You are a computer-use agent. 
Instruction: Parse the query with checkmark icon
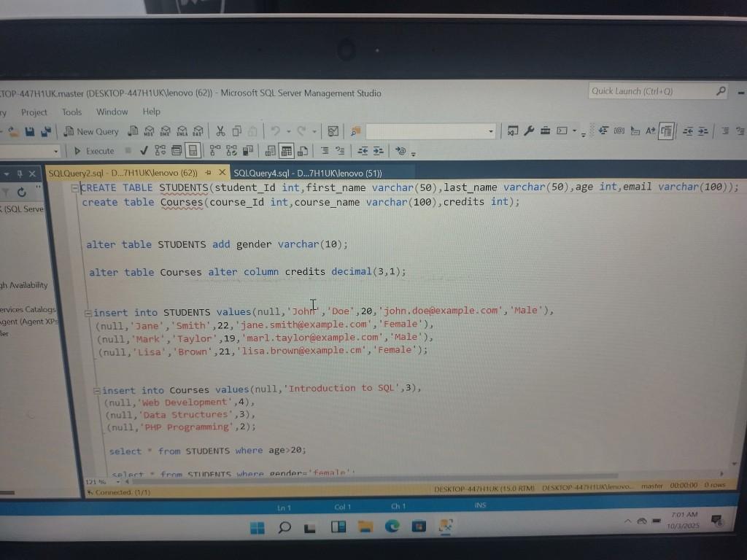(x=144, y=151)
